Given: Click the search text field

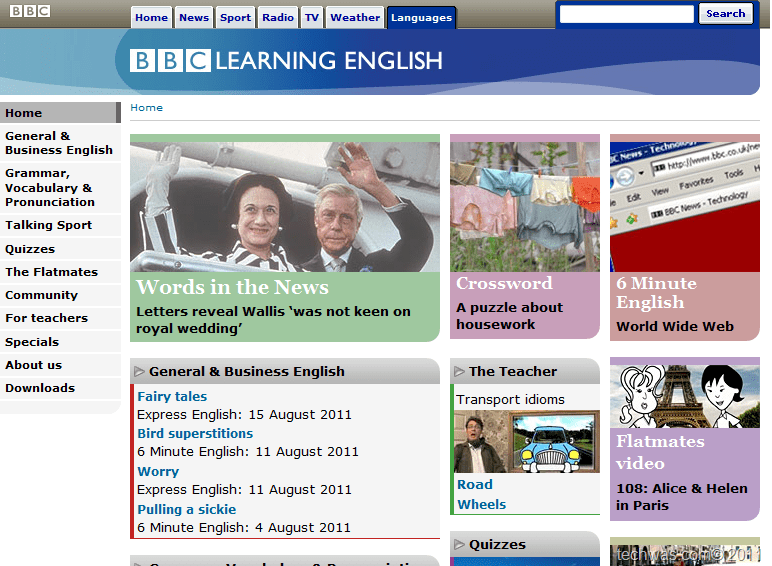Looking at the screenshot, I should (x=627, y=14).
